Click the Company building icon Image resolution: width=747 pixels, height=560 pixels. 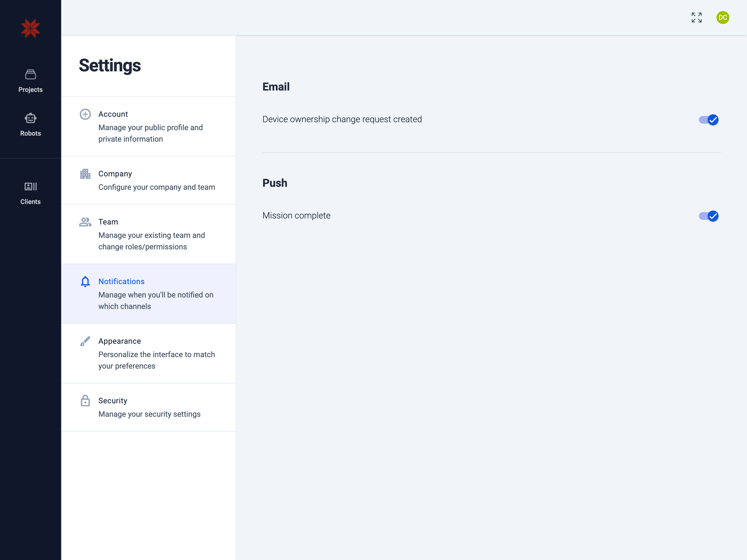point(85,174)
